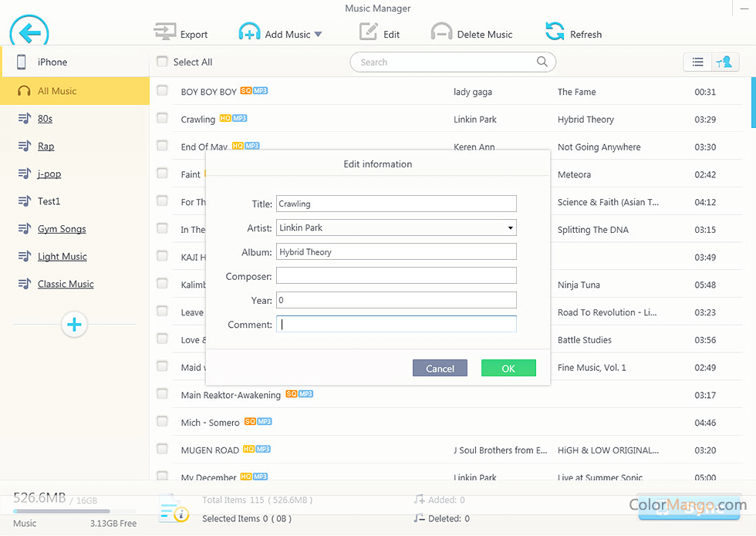Expand the Artist combo box arrow
Screen dimensions: 756x536
[510, 228]
